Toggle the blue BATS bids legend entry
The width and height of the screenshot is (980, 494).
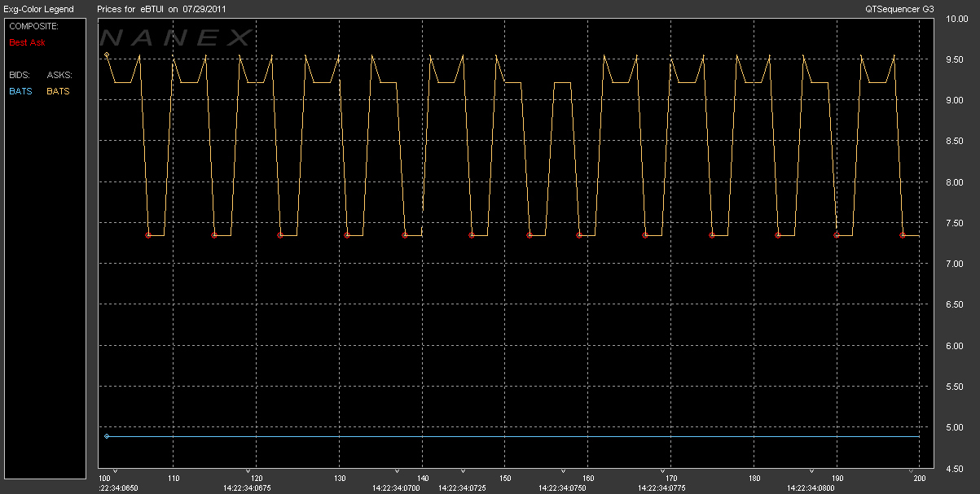[20, 91]
